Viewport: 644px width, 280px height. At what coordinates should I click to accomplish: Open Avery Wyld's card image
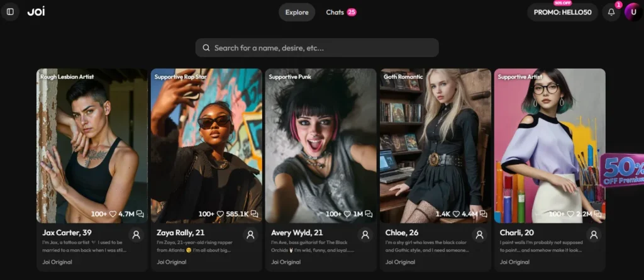321,145
